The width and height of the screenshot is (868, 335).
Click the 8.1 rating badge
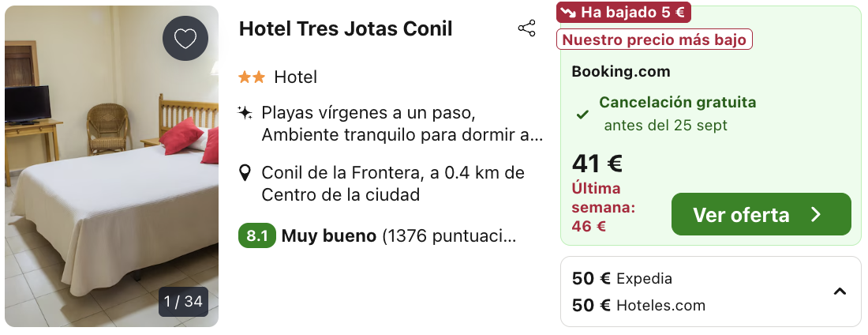[x=256, y=236]
